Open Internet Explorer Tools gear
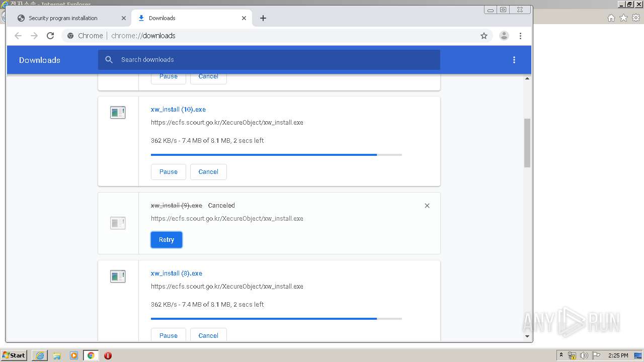 pyautogui.click(x=636, y=18)
